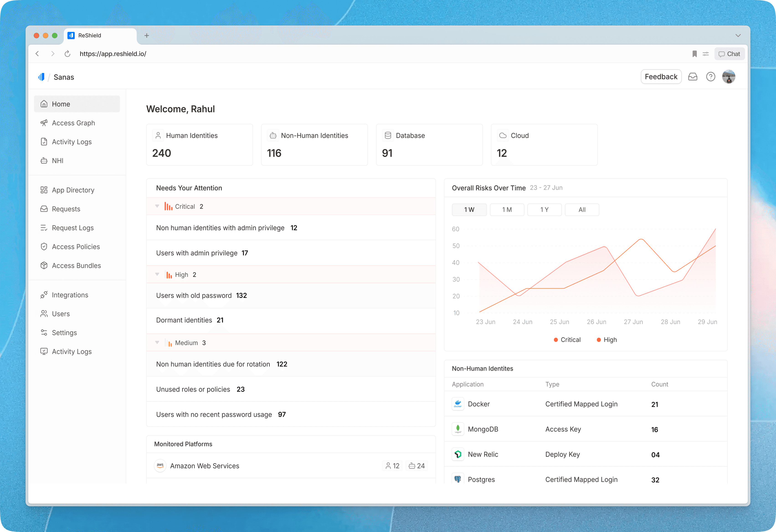Click the browser address bar URL
Viewport: 776px width, 532px height.
pos(113,54)
